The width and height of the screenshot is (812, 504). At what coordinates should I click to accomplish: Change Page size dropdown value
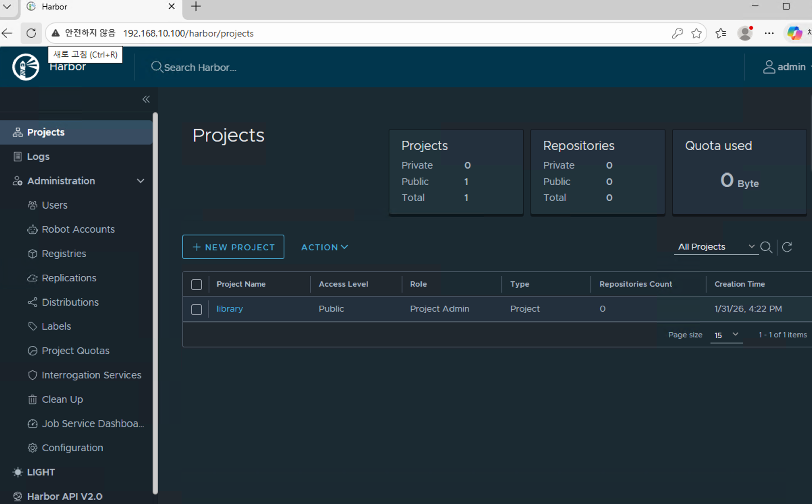(726, 335)
